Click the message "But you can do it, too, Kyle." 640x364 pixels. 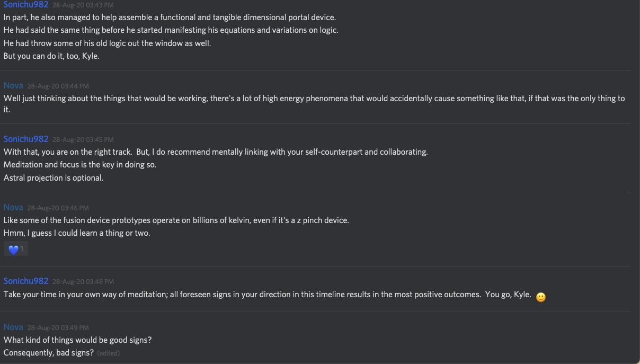point(51,56)
